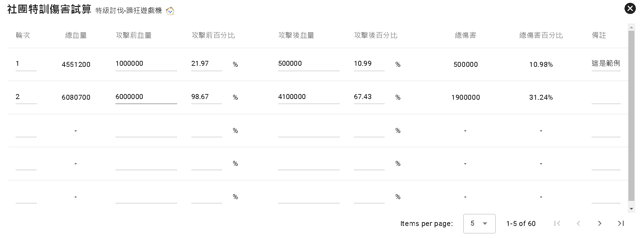
Task: Edit pre-attack percentage field showing 98.67
Action: 206,97
